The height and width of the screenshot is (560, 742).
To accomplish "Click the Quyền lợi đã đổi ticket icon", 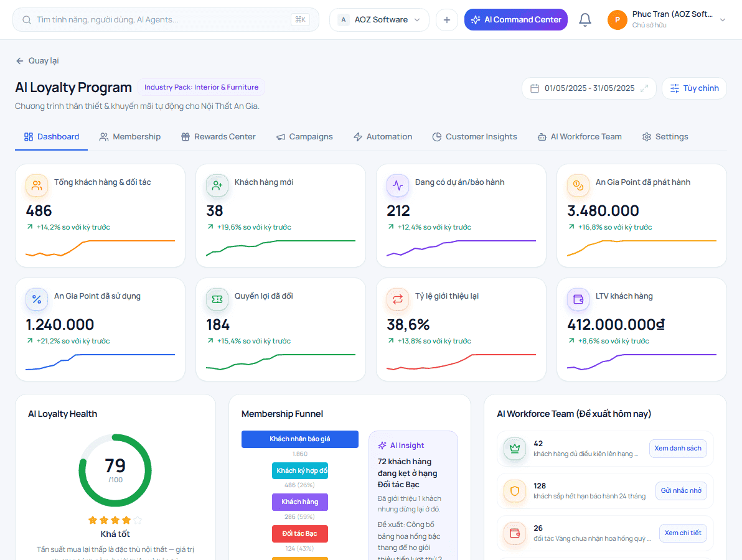I will pos(217,299).
